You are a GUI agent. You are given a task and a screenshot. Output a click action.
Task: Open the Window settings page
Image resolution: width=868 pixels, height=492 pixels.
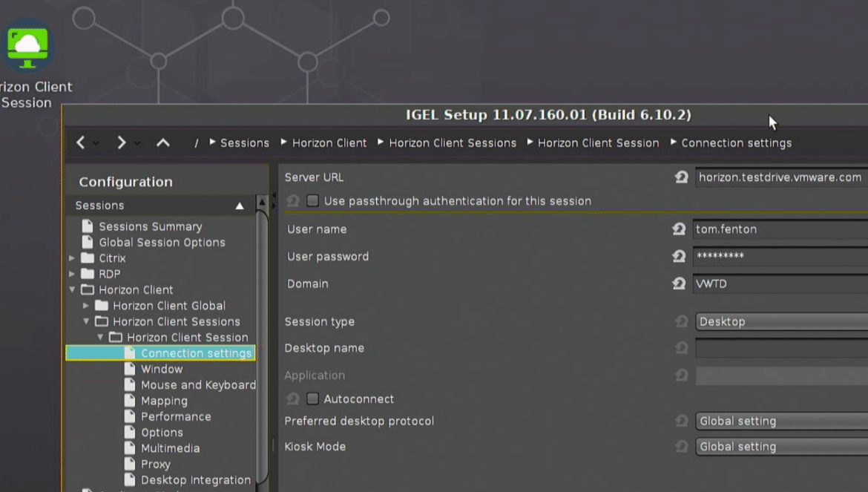pyautogui.click(x=162, y=369)
